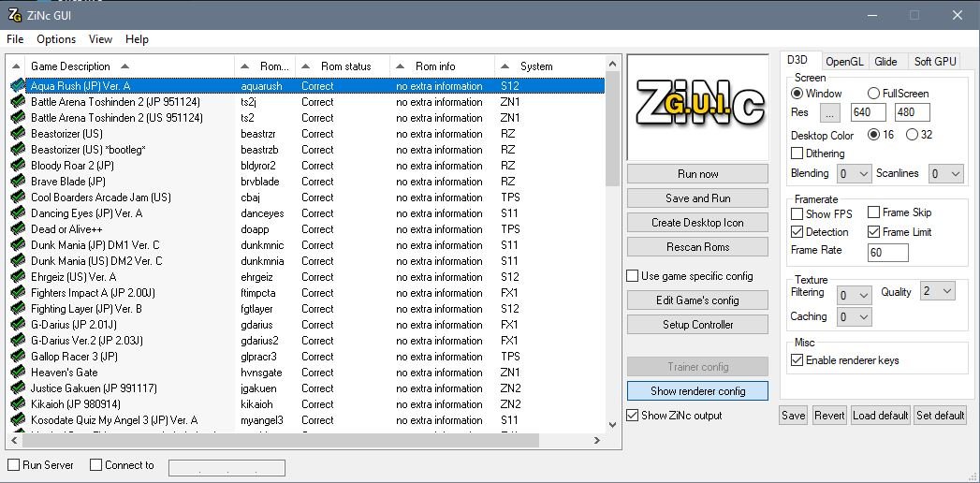The image size is (980, 483).
Task: Open the Scanlines dropdown
Action: click(945, 174)
